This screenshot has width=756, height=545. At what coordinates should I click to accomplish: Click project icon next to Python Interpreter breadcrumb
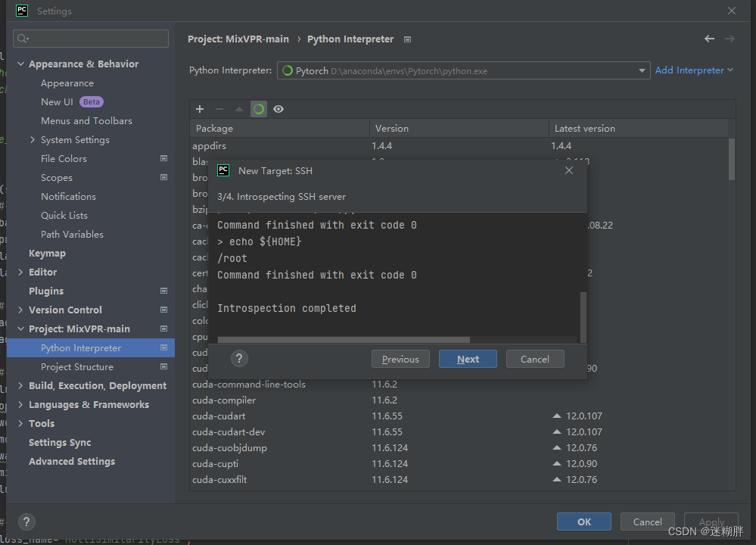click(x=407, y=39)
